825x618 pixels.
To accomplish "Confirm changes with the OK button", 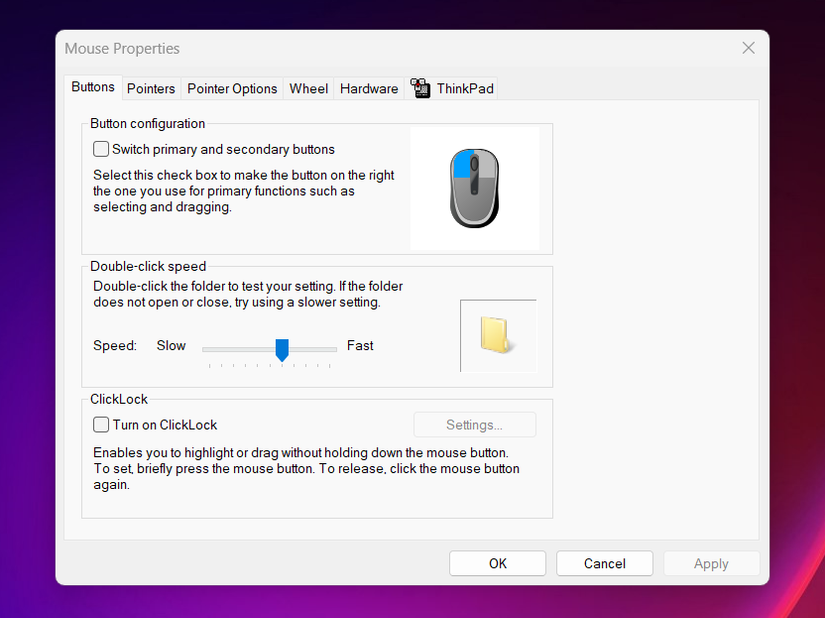I will [x=497, y=563].
